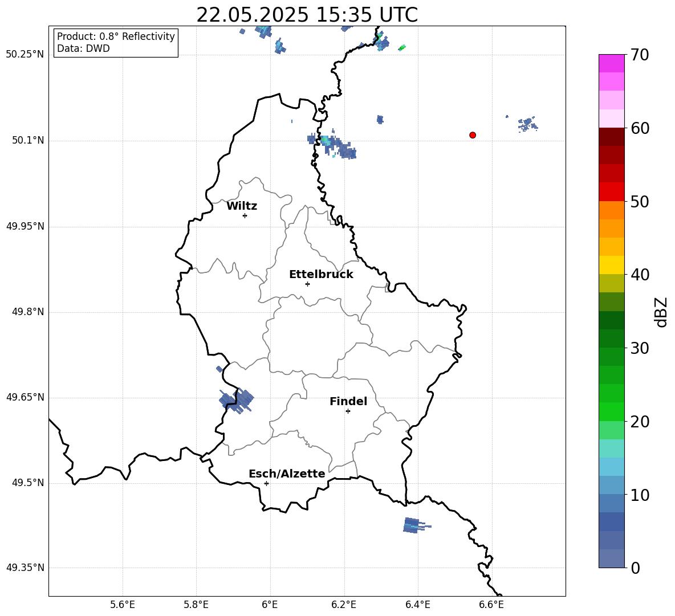The width and height of the screenshot is (675, 616).
Task: Click the yellow 40 dBZ colorbar segment
Action: (611, 265)
